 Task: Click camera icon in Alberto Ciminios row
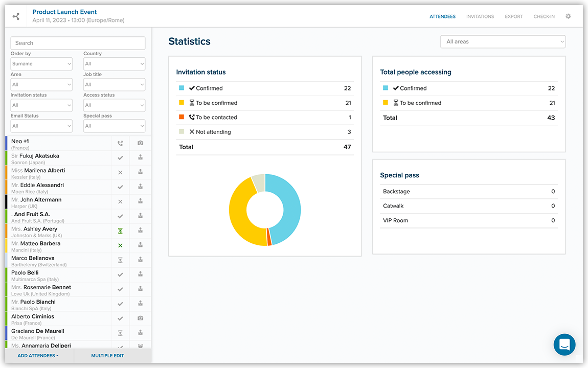click(x=140, y=318)
